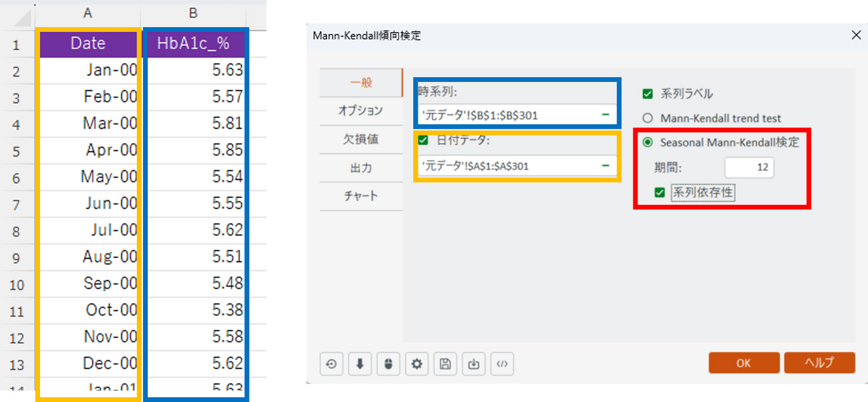Image resolution: width=868 pixels, height=402 pixels.
Task: Click the Date header cell
Action: [88, 43]
